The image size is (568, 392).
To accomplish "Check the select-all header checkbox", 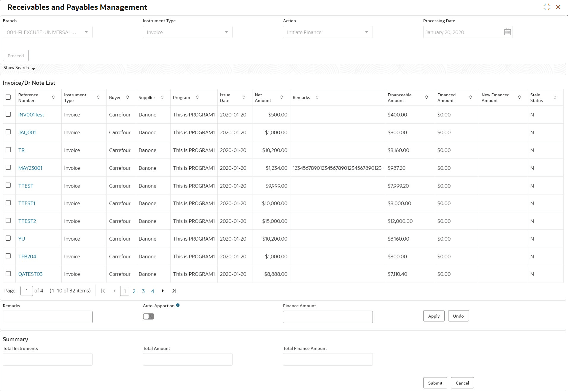I will click(8, 97).
